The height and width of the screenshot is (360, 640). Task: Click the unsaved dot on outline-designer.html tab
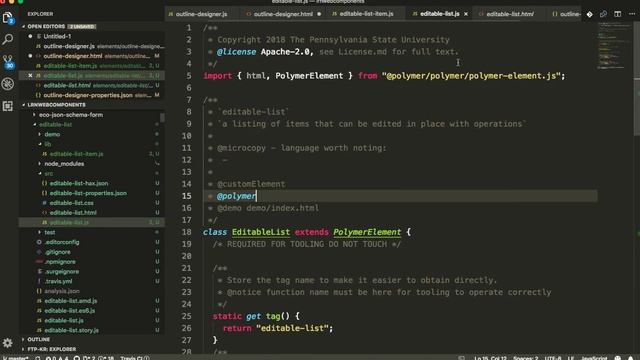pos(319,14)
